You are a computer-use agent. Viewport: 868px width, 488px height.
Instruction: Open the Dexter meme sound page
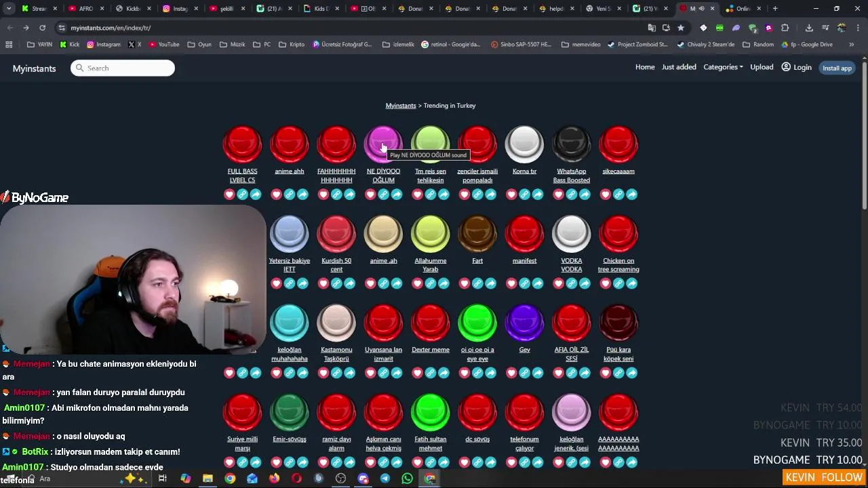[x=431, y=350]
